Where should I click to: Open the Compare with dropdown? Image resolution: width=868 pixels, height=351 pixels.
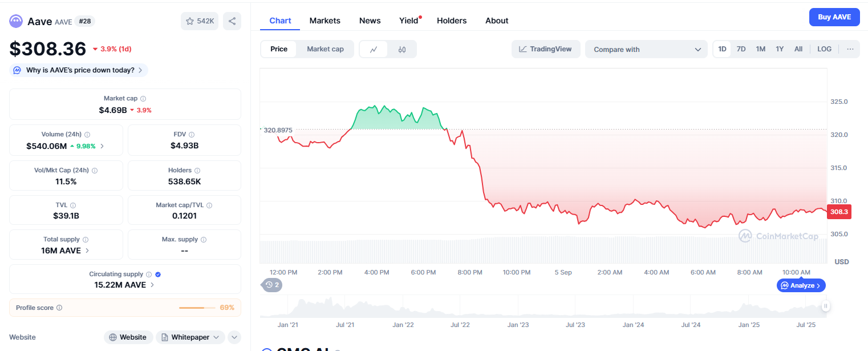pos(646,49)
